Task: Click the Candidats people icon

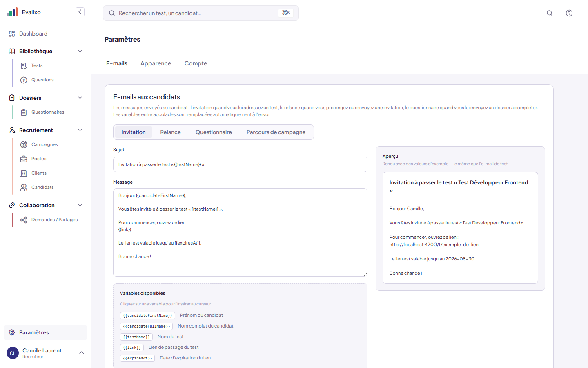Action: (x=24, y=188)
